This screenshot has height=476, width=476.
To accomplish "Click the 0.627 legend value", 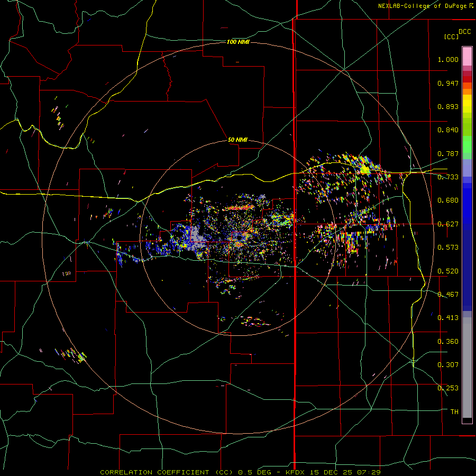I will (448, 224).
